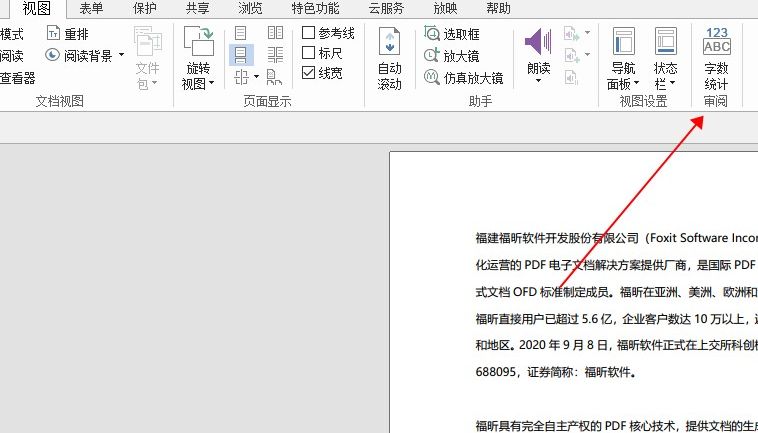Click document line starting 福昕具有完全自主产权
The height and width of the screenshot is (433, 758).
616,425
